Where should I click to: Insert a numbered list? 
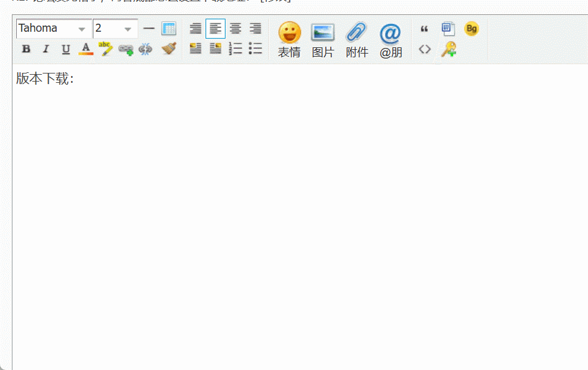click(235, 49)
